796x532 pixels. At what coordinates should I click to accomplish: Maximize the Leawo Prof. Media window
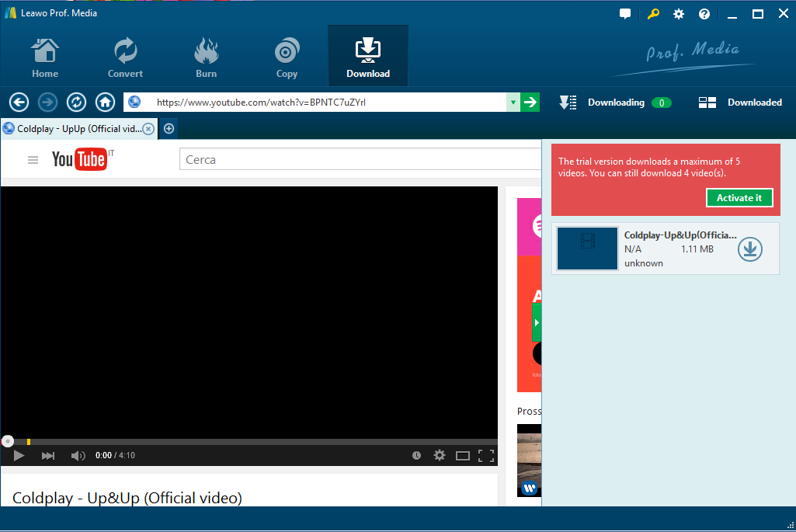point(757,14)
